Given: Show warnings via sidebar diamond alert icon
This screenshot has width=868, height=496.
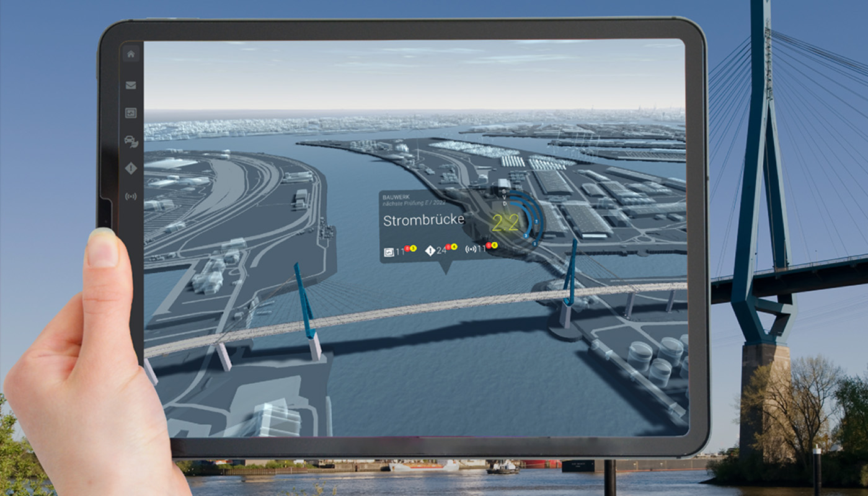Looking at the screenshot, I should [x=131, y=168].
